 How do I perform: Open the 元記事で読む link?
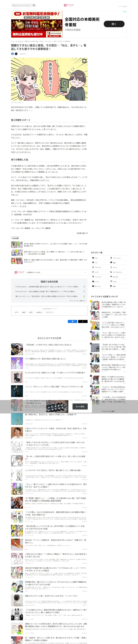82,233
